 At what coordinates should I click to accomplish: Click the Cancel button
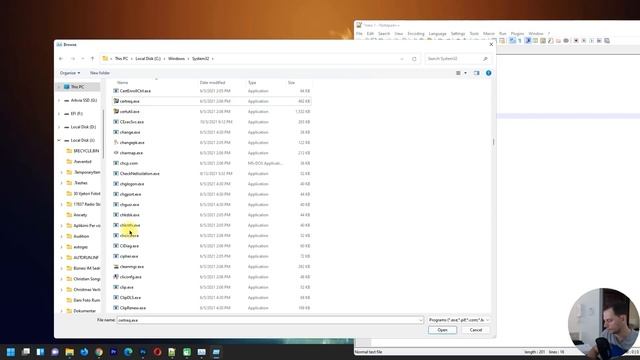[x=476, y=330]
